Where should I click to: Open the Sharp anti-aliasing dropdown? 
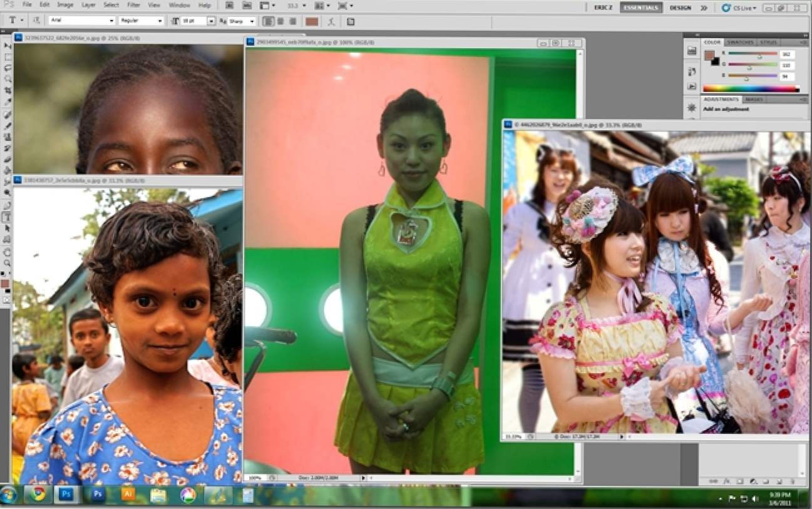click(242, 21)
